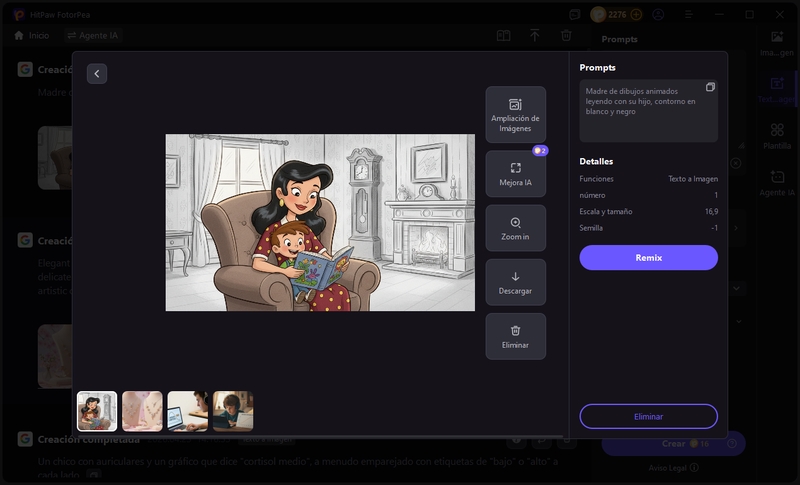
Task: Click the back arrow in the preview
Action: click(x=97, y=74)
